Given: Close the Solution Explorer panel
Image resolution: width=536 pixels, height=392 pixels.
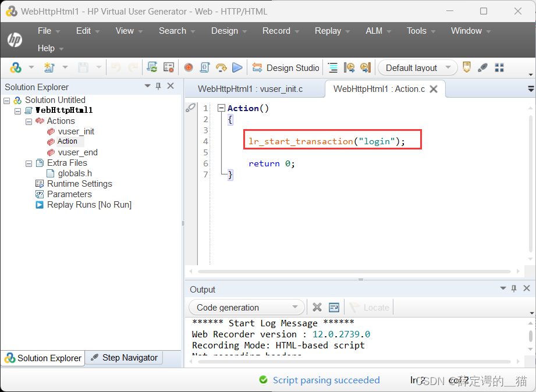Looking at the screenshot, I should pyautogui.click(x=171, y=85).
